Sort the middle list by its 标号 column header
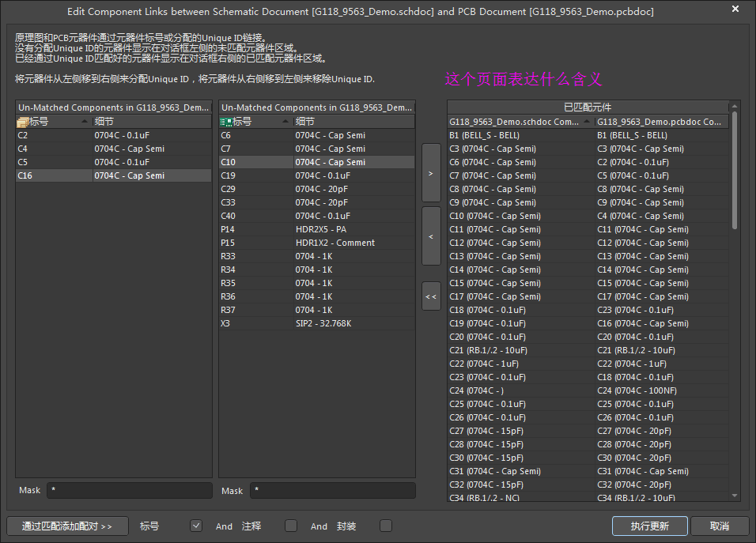 pos(256,122)
